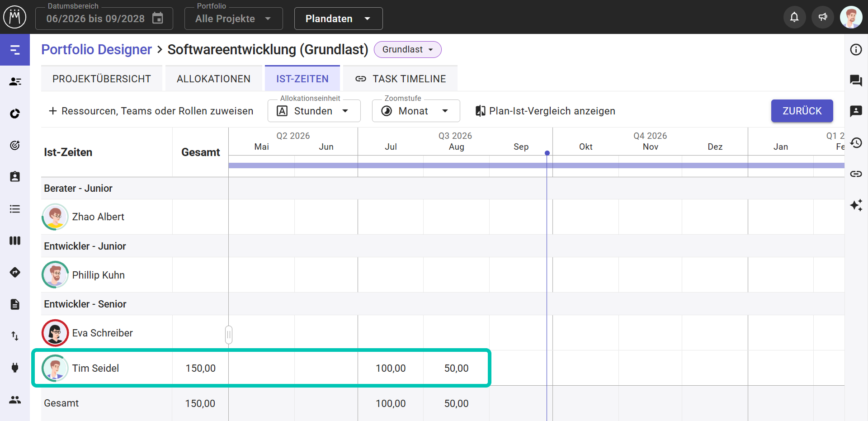Click Ressourcen, Teams oder Rollen zuweisen
This screenshot has height=421, width=868.
point(151,111)
